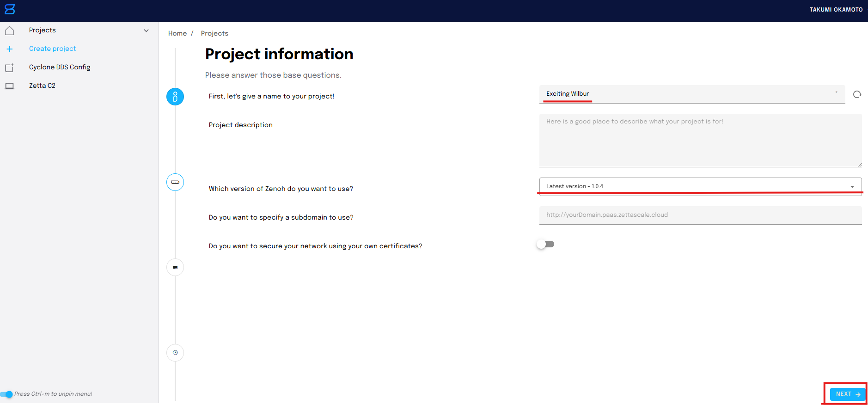868x405 pixels.
Task: Click the home icon beside Projects
Action: point(9,31)
